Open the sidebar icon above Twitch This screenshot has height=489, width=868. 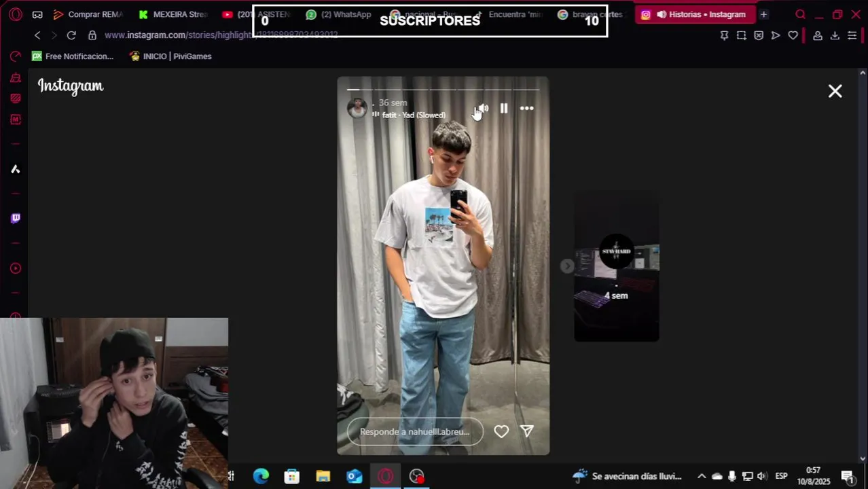pos(15,169)
